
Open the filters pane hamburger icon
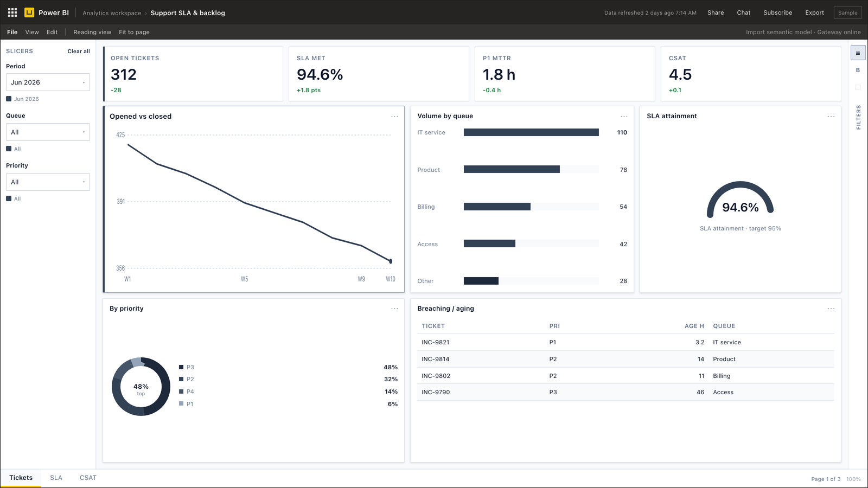point(858,53)
